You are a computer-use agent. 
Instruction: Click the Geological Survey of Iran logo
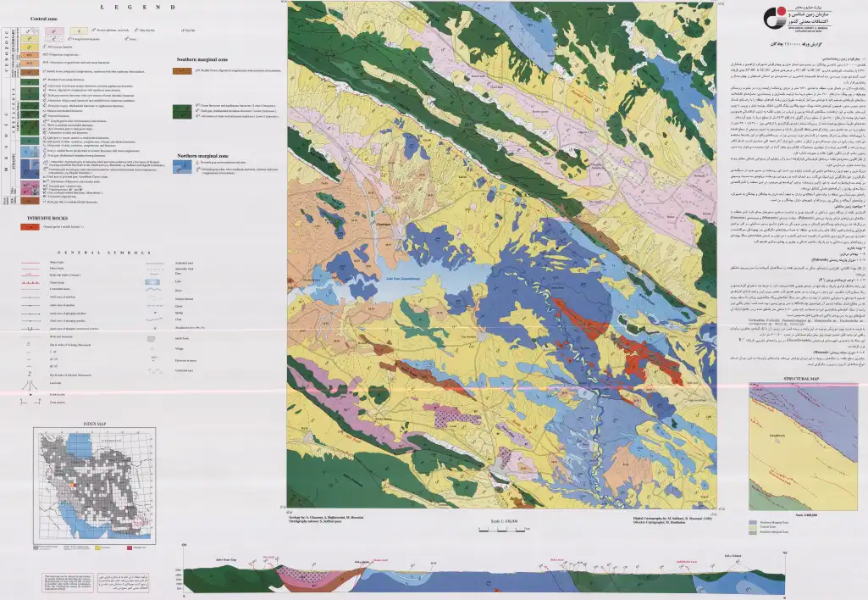tap(772, 19)
